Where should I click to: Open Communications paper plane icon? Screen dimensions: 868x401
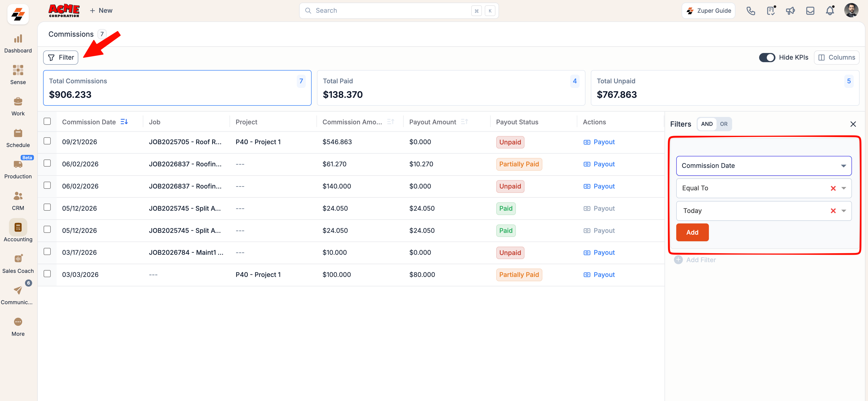pos(18,290)
